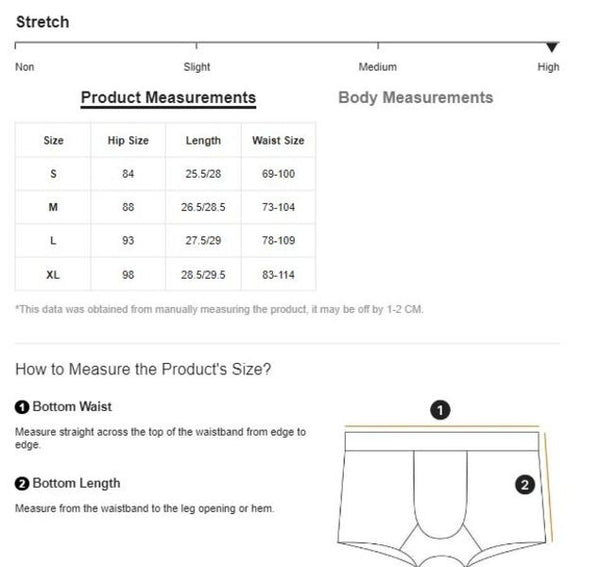Click the Hip Size column header
Screen dimensions: 600x567
pos(128,141)
